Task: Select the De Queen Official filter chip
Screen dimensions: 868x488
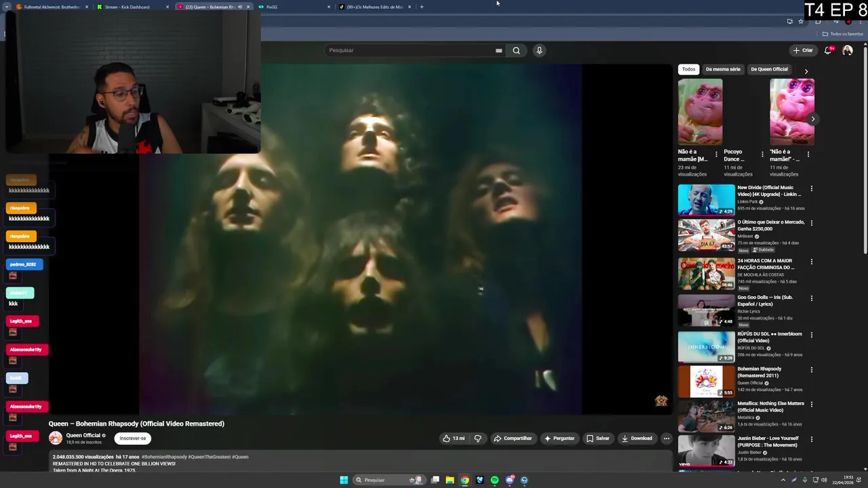Action: tap(769, 69)
